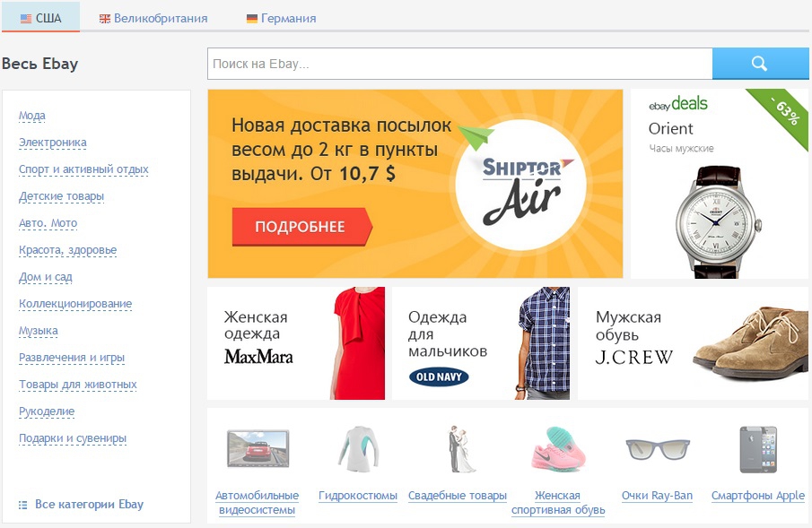Focus the Поиск на Ebay search field
The width and height of the screenshot is (812, 528).
460,64
